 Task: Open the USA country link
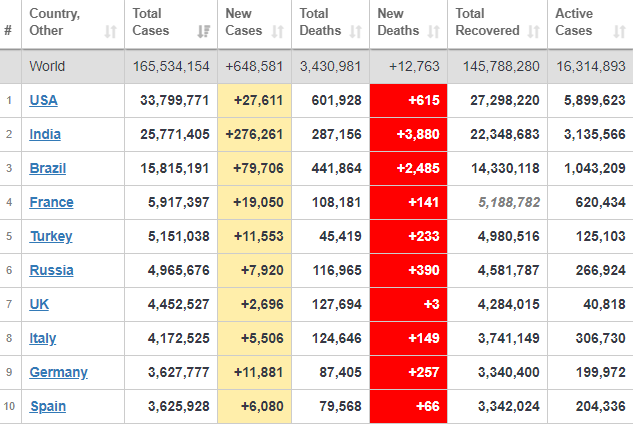click(44, 100)
